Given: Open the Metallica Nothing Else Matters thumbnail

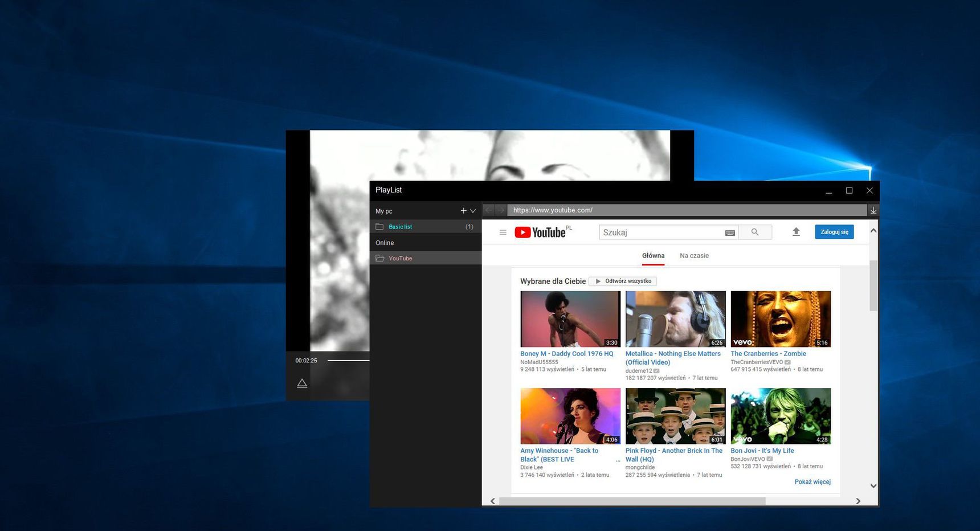Looking at the screenshot, I should (x=676, y=319).
